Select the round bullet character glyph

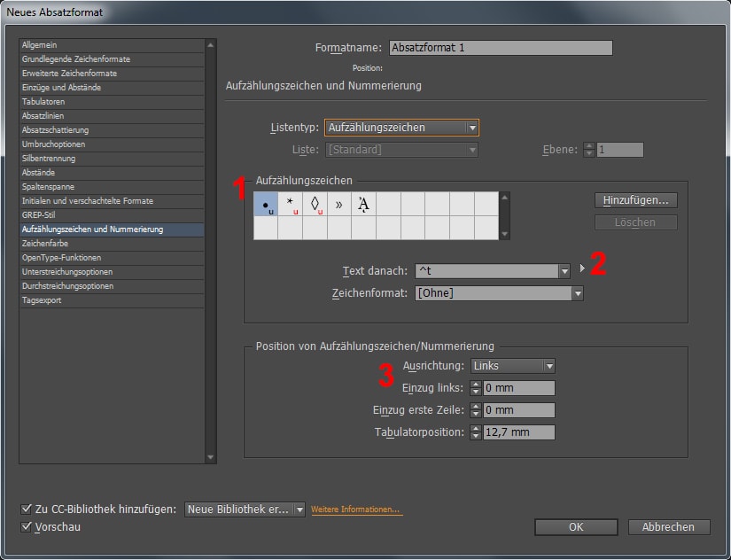click(266, 205)
